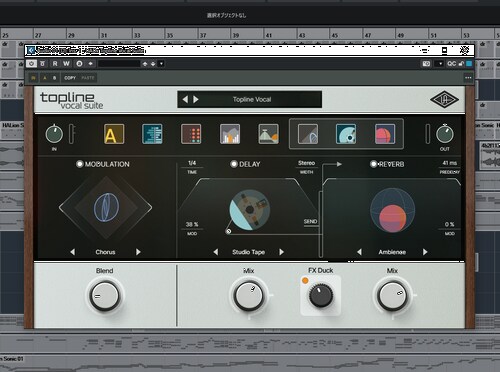Click the Stereo WIDTH value
The height and width of the screenshot is (372, 500).
(306, 163)
